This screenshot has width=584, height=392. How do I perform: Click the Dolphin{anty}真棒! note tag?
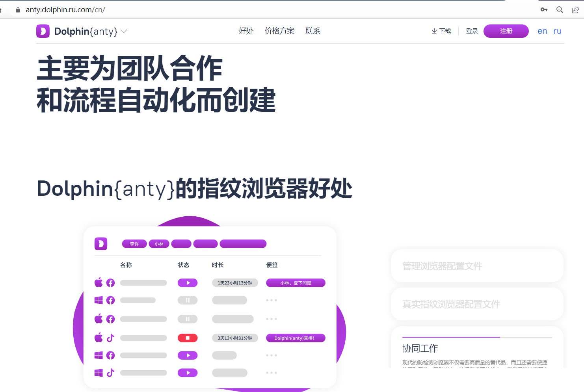[296, 338]
